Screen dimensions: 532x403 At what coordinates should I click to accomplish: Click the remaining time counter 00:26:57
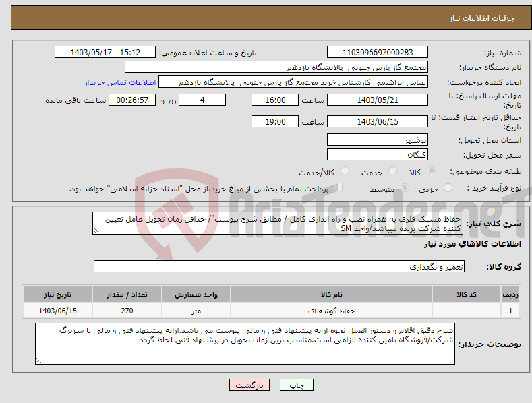[132, 100]
